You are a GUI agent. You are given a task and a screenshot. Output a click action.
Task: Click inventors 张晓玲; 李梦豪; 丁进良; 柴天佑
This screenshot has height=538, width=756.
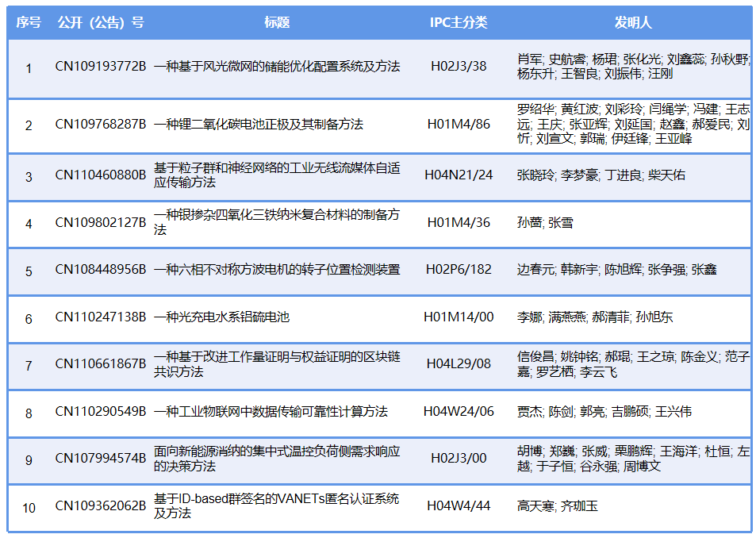coord(601,175)
